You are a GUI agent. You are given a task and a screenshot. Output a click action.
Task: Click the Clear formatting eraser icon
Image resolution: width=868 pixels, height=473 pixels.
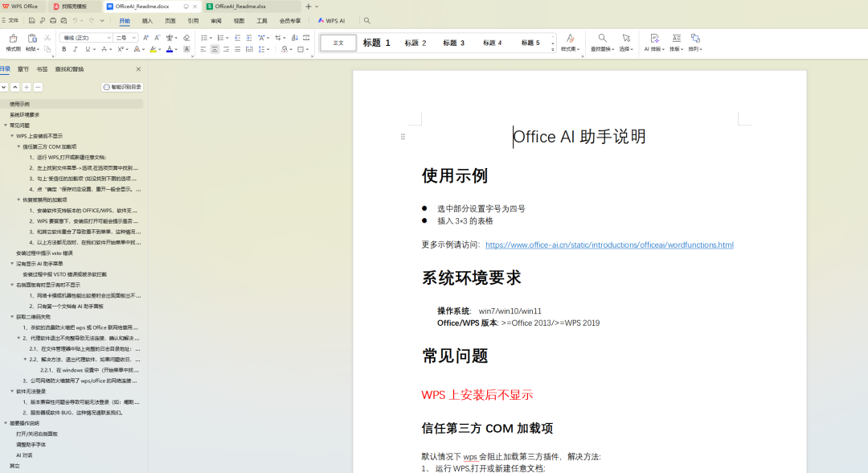(x=186, y=38)
